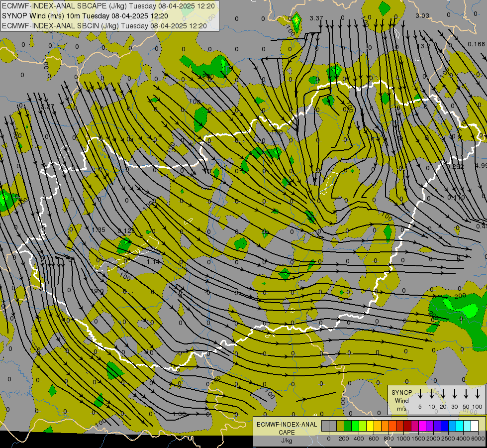This screenshot has height=448, width=487.
Task: Click the 10 m/s wind arrow in the legend
Action: [431, 394]
